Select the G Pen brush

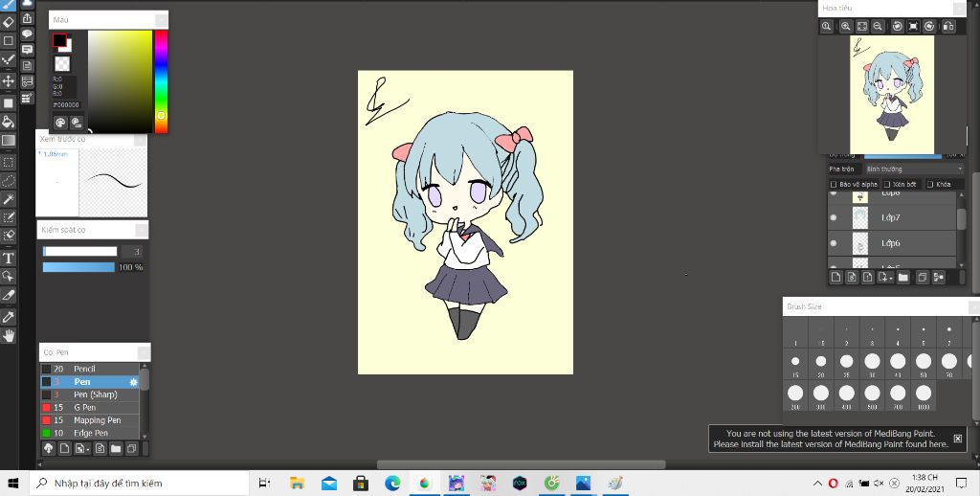(x=90, y=407)
